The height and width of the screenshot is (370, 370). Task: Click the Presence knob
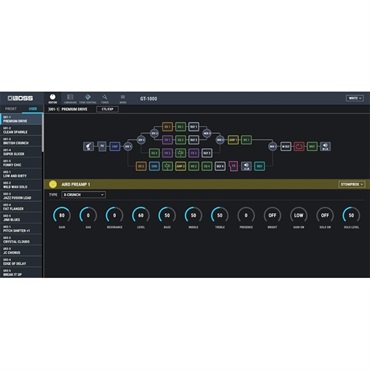click(246, 215)
